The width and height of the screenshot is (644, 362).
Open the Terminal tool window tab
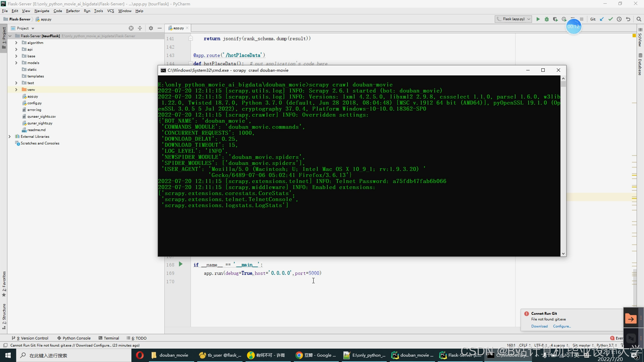(x=109, y=338)
